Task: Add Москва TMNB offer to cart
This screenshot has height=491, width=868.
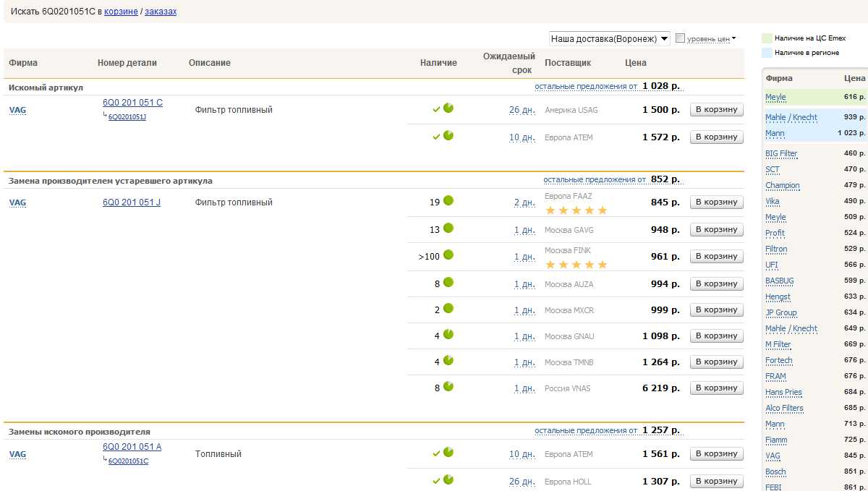Action: 716,362
